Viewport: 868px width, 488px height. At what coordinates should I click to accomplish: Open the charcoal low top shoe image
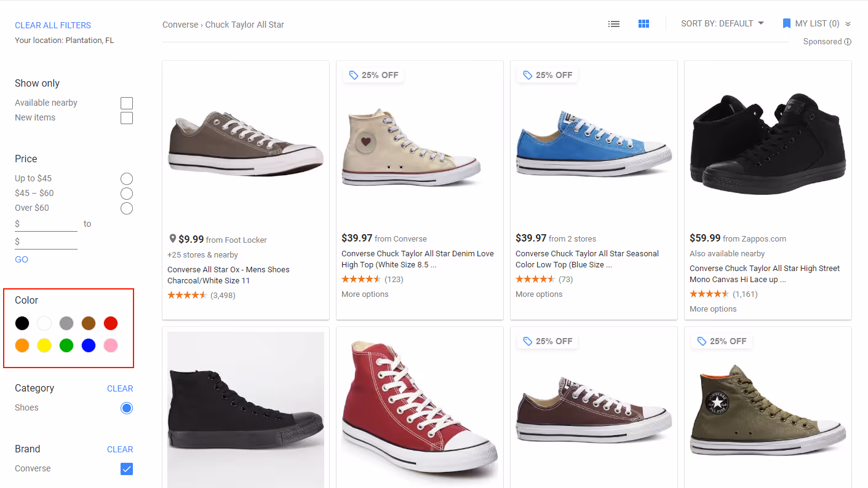pos(246,144)
